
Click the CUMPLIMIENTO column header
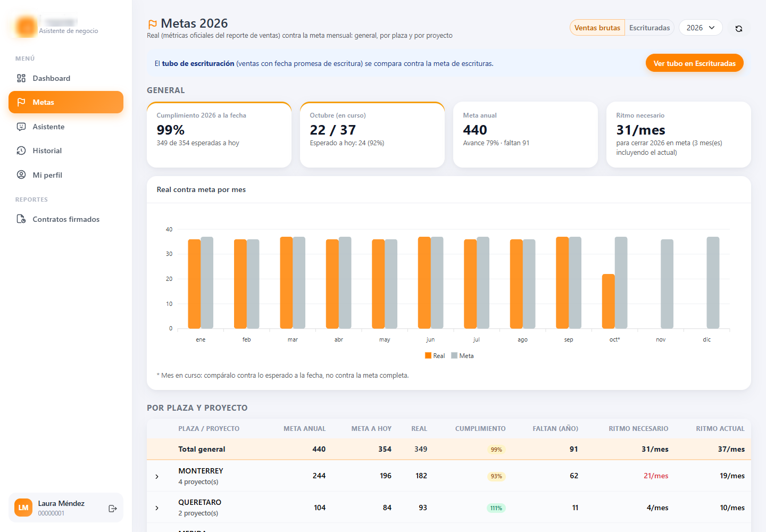coord(480,429)
